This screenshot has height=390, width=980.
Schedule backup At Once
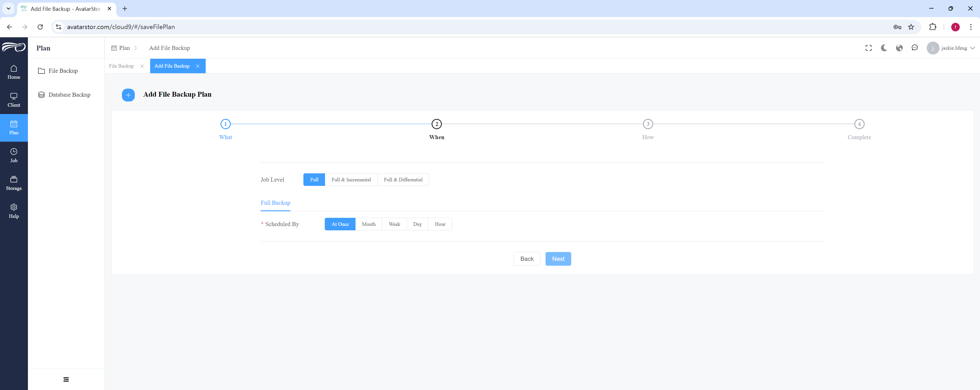[340, 224]
